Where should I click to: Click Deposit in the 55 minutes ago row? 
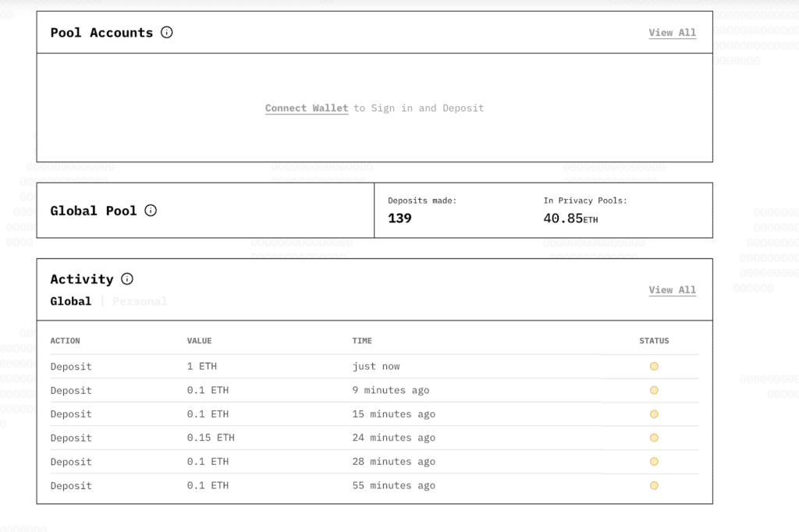click(x=71, y=486)
